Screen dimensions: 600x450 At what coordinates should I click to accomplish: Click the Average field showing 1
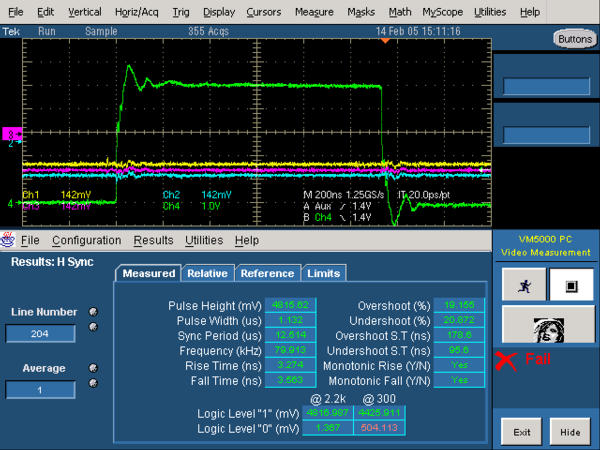point(40,390)
